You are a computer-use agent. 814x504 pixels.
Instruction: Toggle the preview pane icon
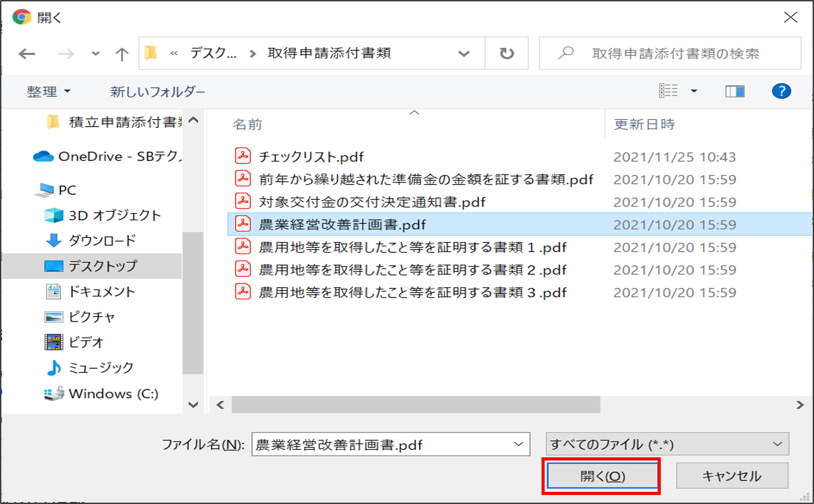click(735, 91)
